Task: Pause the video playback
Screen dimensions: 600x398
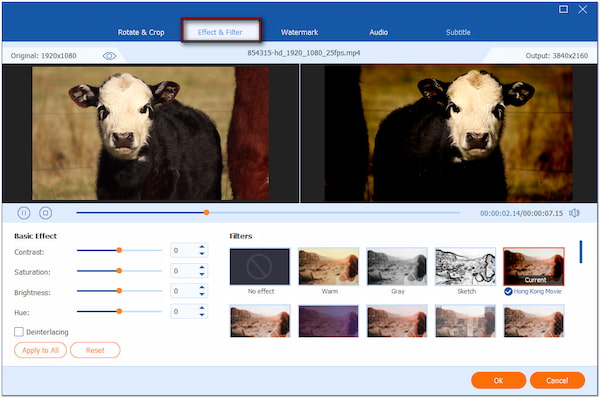Action: [x=24, y=213]
